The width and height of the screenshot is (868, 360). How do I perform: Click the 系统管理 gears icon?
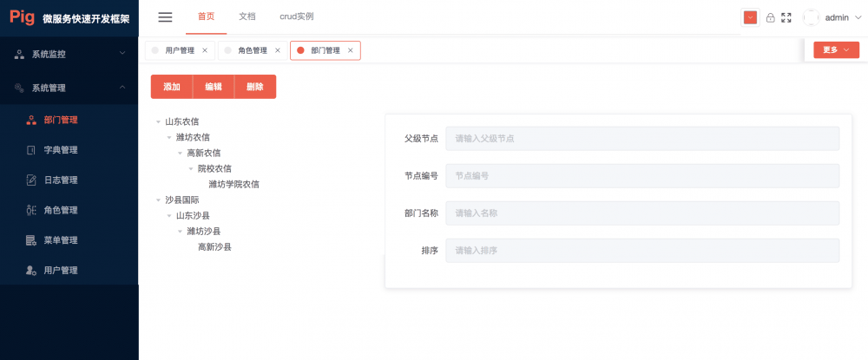tap(19, 88)
